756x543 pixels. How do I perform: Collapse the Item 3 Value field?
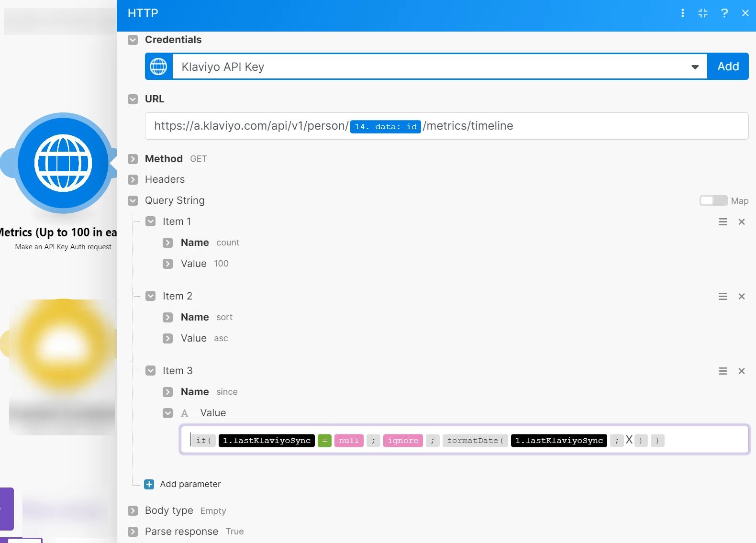[168, 413]
